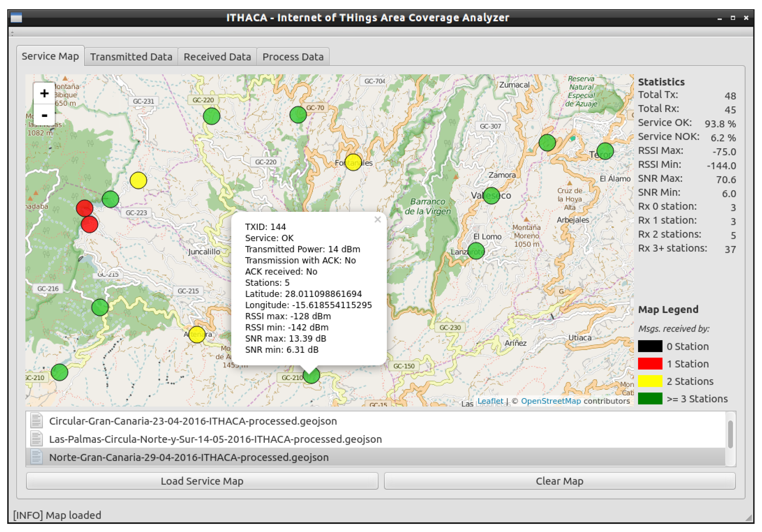Click the green marker at Teror
Image resolution: width=762 pixels, height=532 pixels.
[x=605, y=151]
